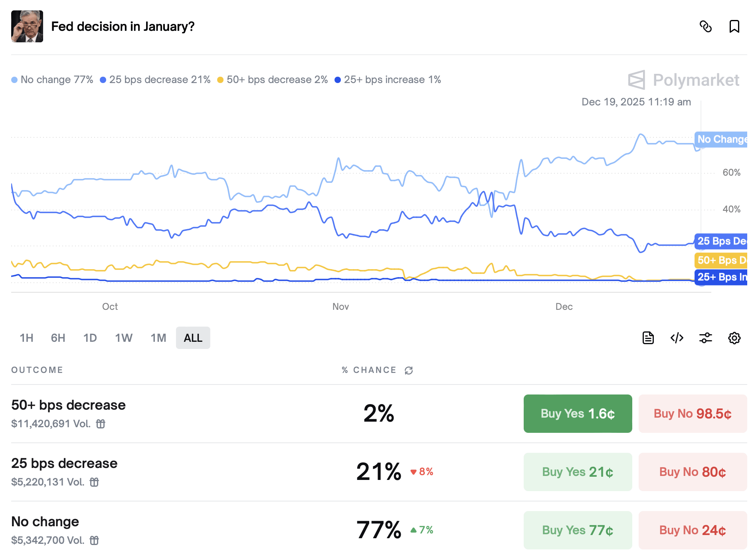
Task: Buy No at 80¢ for 25 bps decrease
Action: click(x=693, y=472)
